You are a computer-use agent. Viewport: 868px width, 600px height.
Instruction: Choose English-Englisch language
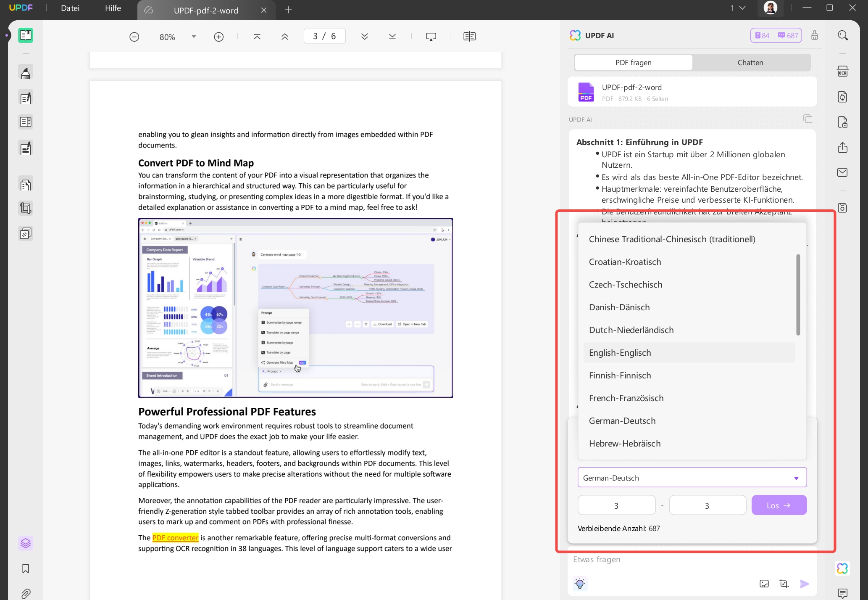click(x=689, y=352)
